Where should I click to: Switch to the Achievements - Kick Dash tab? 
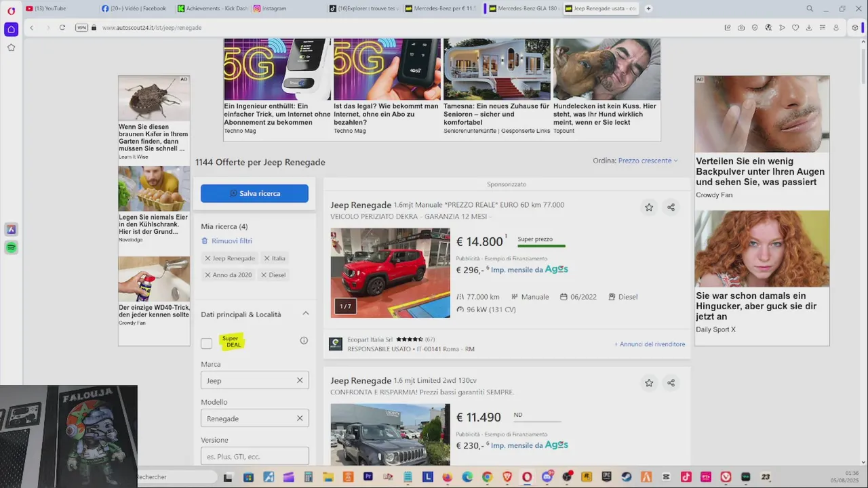[x=212, y=9]
